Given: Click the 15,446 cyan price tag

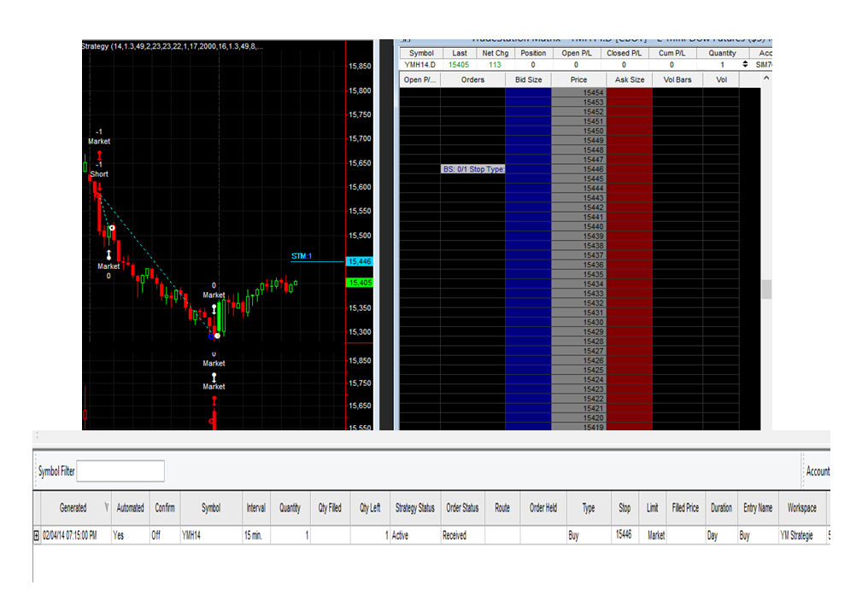Looking at the screenshot, I should (x=360, y=261).
